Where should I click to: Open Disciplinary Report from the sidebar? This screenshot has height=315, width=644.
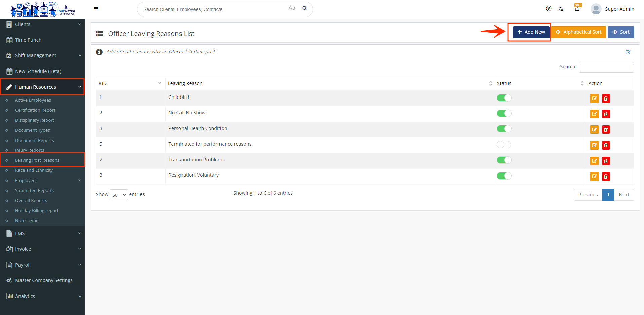tap(35, 120)
